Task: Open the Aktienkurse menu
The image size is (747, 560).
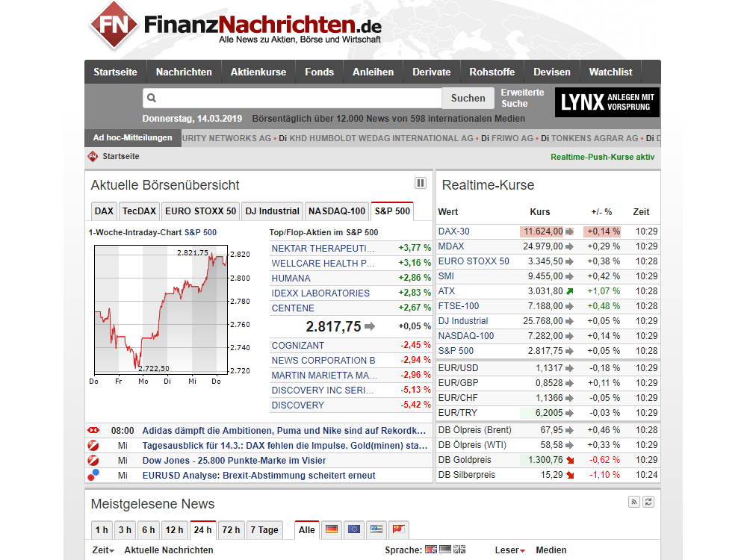Action: (258, 72)
